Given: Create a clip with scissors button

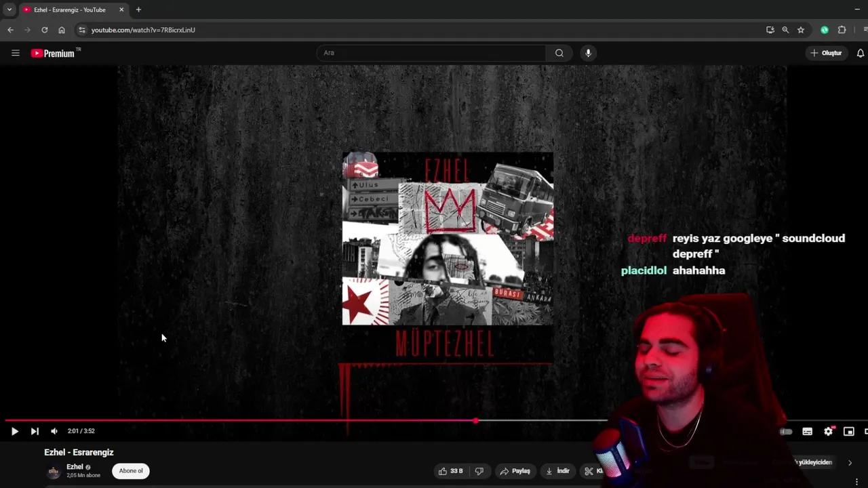Looking at the screenshot, I should click(x=593, y=471).
